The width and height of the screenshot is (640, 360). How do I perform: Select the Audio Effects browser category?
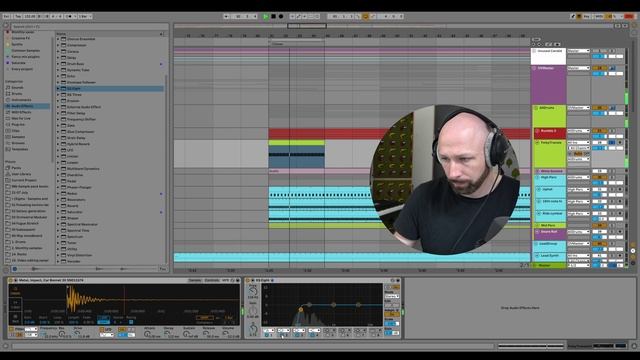click(x=27, y=106)
